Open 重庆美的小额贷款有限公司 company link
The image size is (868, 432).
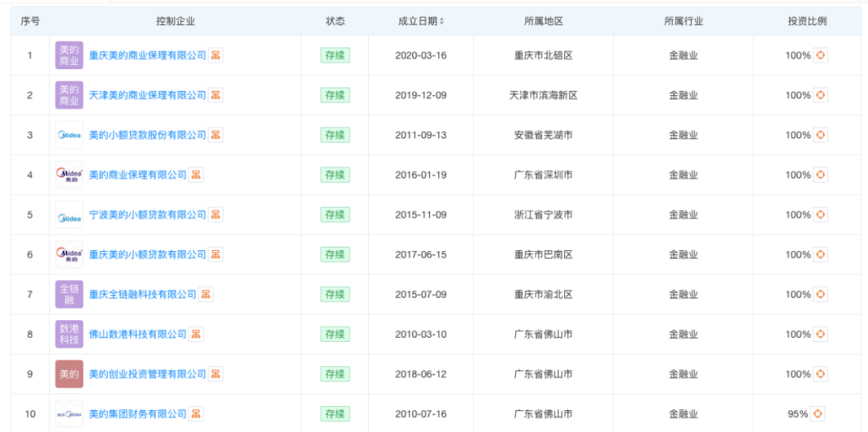point(147,255)
